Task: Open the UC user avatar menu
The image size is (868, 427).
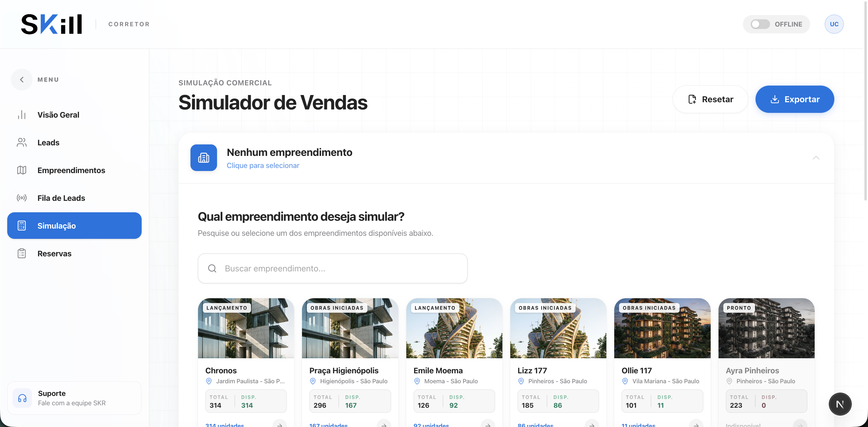Action: point(834,24)
